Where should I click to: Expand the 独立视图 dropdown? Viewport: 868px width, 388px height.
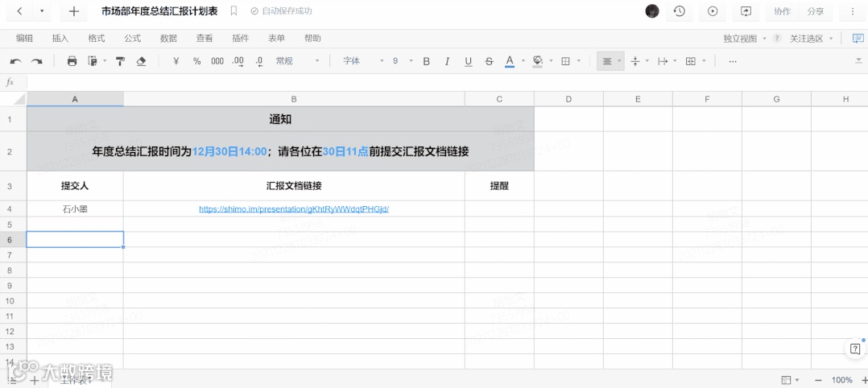745,38
